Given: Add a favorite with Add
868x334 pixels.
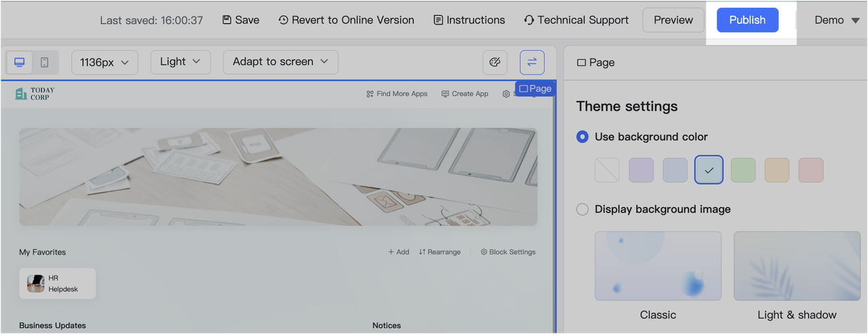Looking at the screenshot, I should click(399, 252).
